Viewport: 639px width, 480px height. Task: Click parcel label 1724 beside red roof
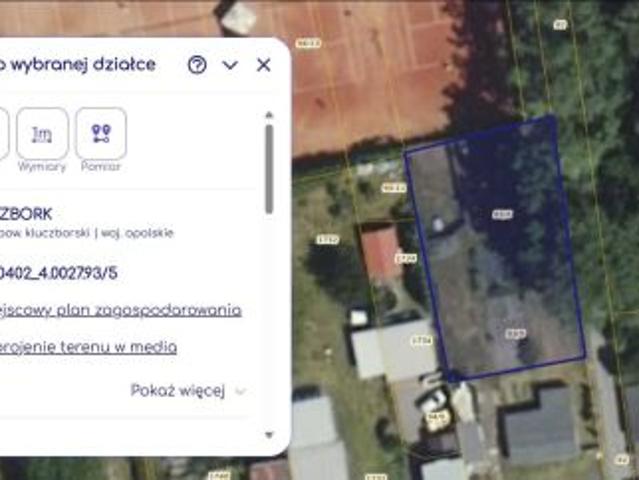point(405,258)
